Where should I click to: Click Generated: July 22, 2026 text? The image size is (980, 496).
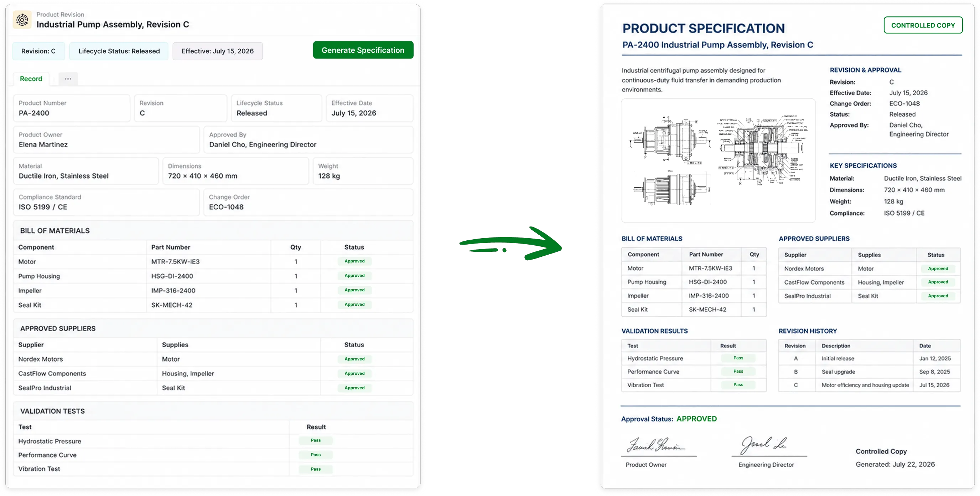895,464
